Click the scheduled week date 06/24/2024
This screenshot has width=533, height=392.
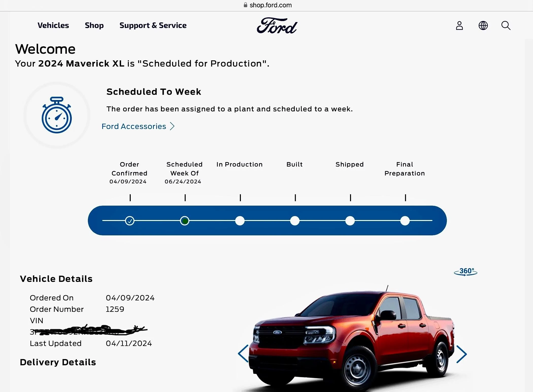[x=183, y=182]
